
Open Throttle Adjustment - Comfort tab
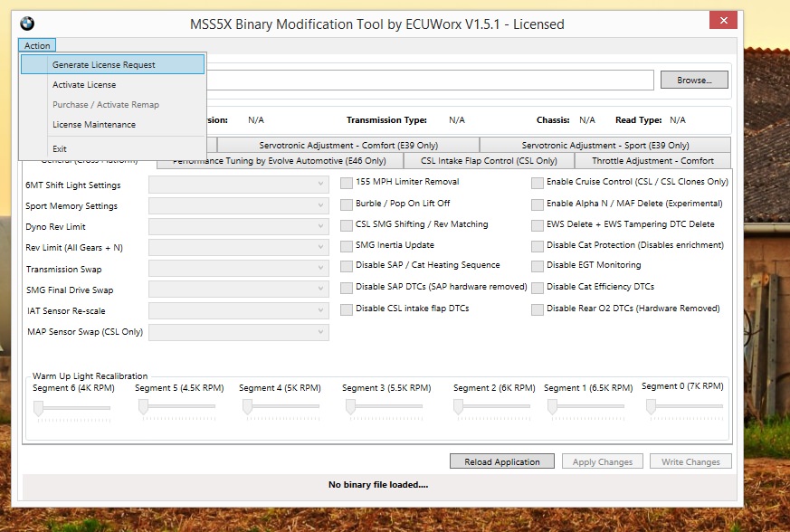tap(652, 161)
